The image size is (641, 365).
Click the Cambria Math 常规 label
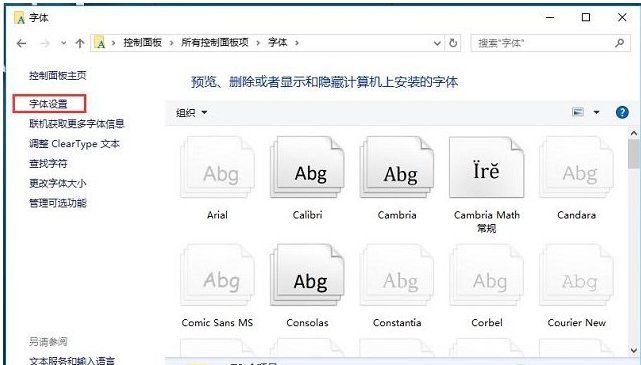[x=486, y=221]
